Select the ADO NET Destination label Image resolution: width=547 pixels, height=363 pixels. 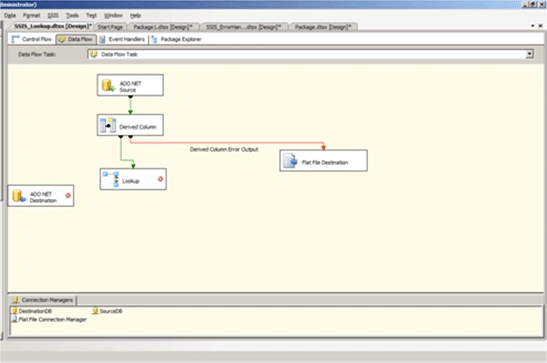pyautogui.click(x=43, y=197)
